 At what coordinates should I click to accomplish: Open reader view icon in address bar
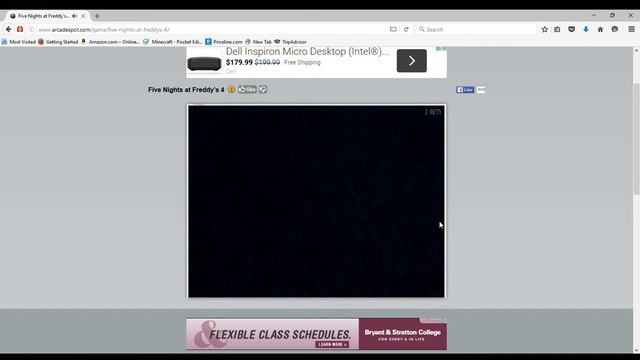393,29
